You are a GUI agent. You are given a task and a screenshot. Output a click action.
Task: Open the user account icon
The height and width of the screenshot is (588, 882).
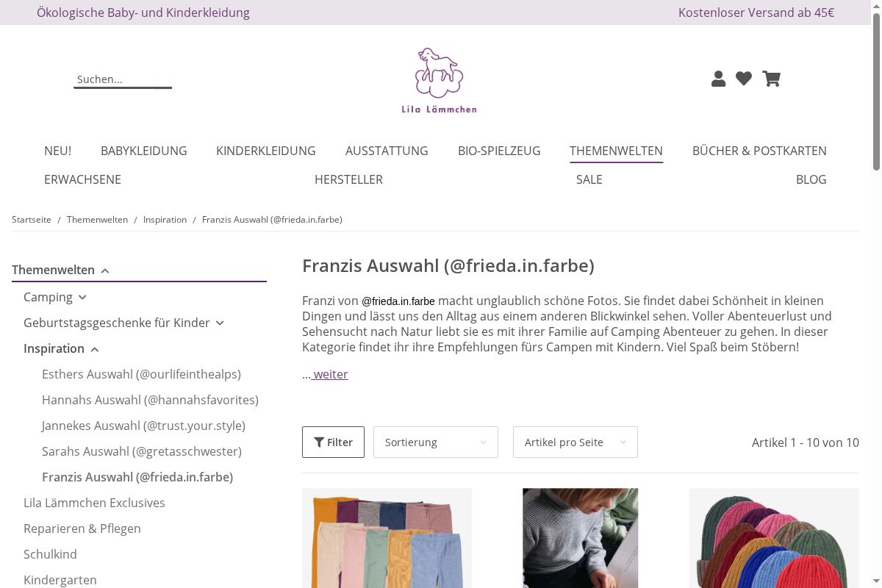pyautogui.click(x=718, y=79)
